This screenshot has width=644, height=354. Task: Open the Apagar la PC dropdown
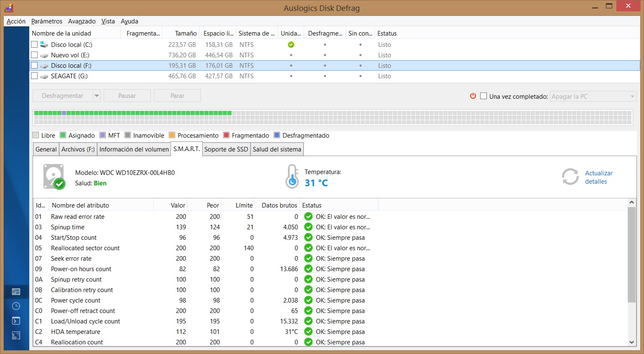tap(593, 96)
